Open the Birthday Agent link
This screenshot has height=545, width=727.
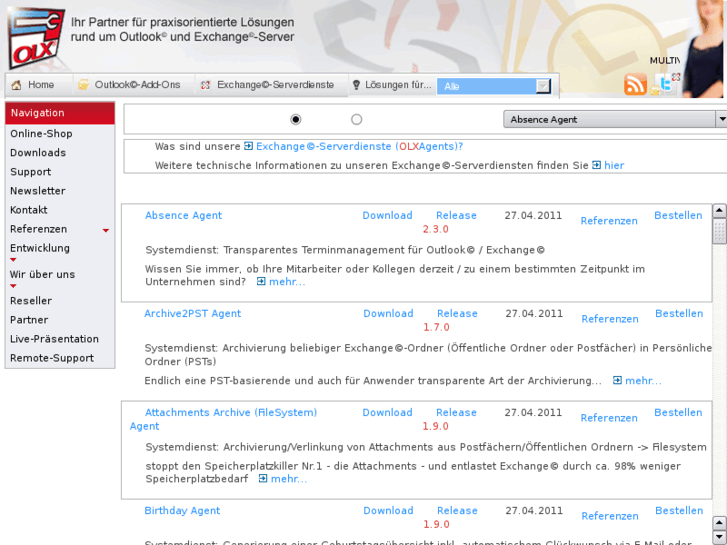click(x=182, y=511)
